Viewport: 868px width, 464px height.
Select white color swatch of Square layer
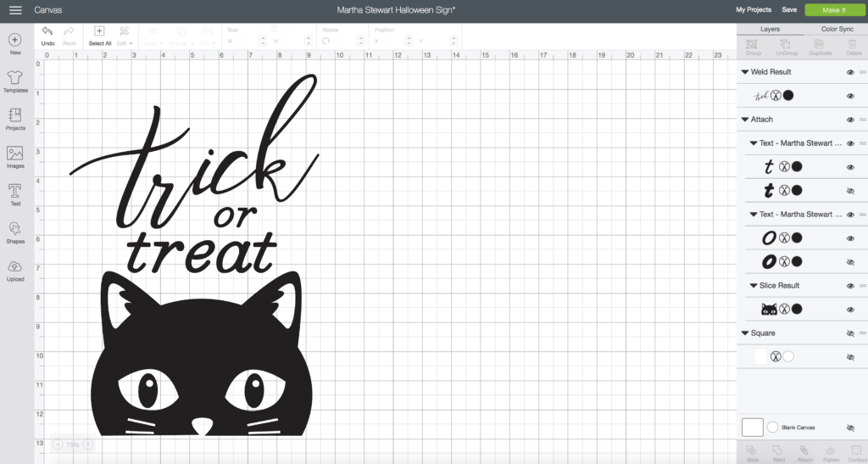click(788, 356)
